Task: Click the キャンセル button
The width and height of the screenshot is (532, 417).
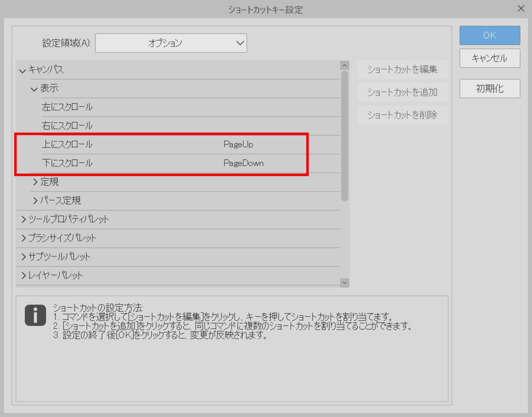Action: pyautogui.click(x=489, y=58)
